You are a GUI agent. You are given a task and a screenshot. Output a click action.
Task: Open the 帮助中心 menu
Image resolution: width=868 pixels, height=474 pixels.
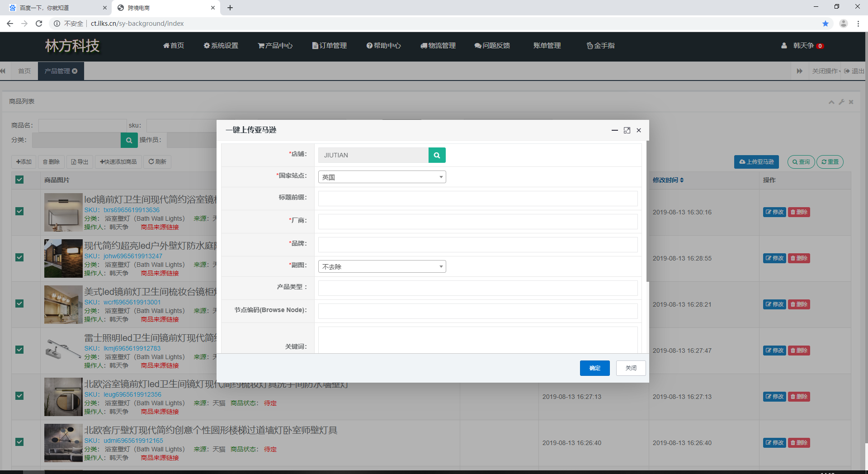384,46
